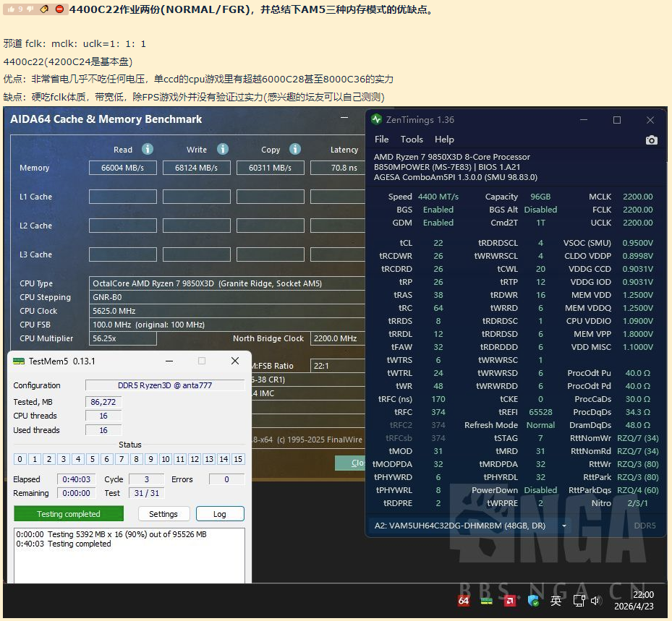Expand the A2 memory module dropdown in ZenTimings
The height and width of the screenshot is (621, 672).
(564, 526)
